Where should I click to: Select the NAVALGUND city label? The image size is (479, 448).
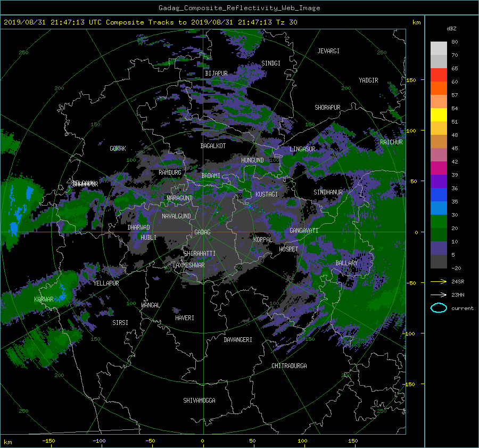pyautogui.click(x=176, y=216)
